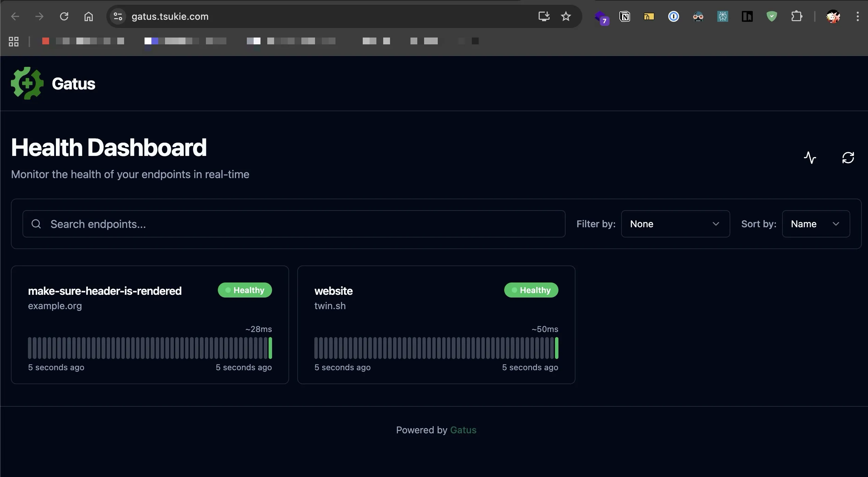868x477 pixels.
Task: Open the browser extensions puzzle icon
Action: [x=796, y=16]
